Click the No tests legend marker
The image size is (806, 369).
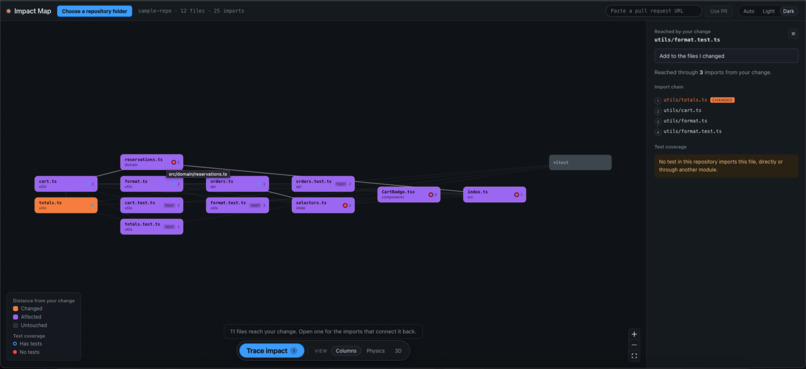click(x=15, y=352)
